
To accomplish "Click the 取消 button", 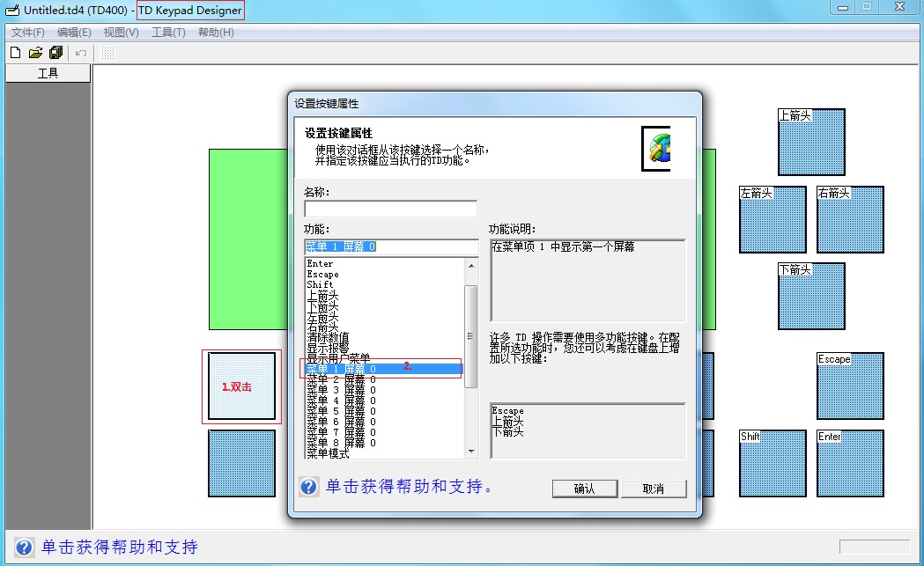I will [x=654, y=489].
